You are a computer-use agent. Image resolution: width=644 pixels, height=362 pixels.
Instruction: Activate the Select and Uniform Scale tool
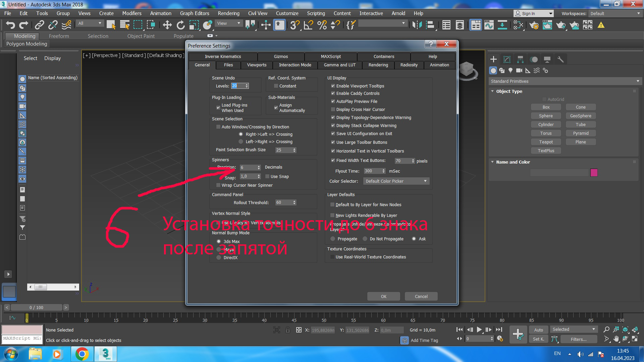(194, 25)
